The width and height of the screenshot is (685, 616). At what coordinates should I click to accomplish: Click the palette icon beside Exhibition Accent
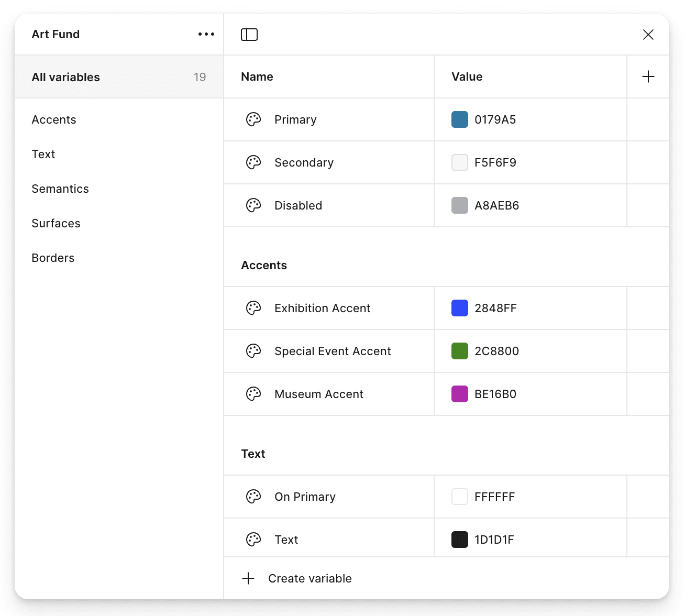(253, 308)
